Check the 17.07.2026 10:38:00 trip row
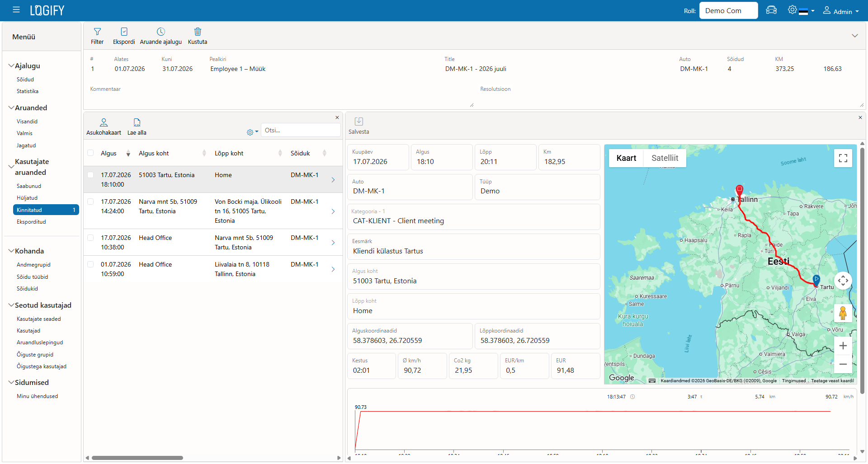 coord(90,238)
